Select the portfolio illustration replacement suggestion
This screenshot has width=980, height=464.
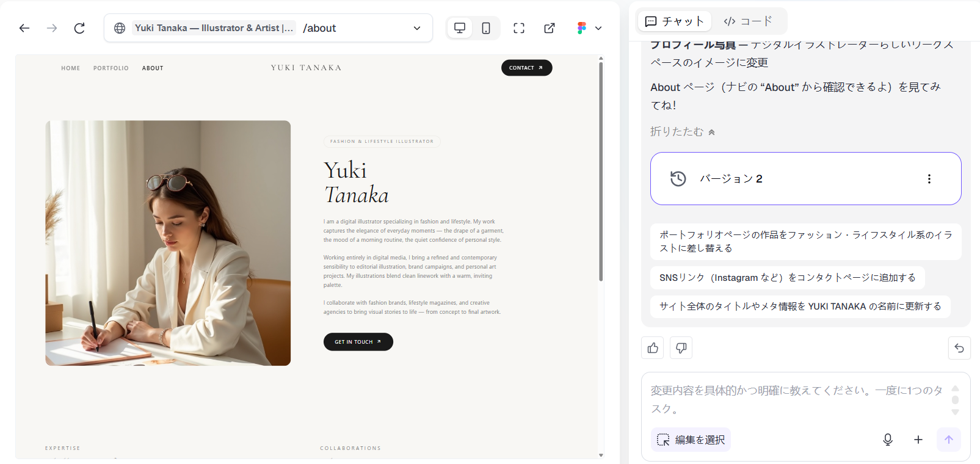coord(806,242)
